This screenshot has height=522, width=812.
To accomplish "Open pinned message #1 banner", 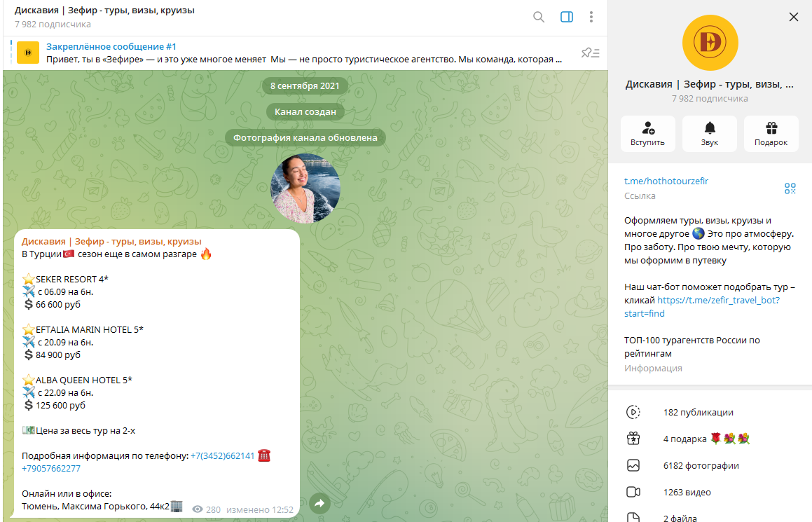I will 305,53.
